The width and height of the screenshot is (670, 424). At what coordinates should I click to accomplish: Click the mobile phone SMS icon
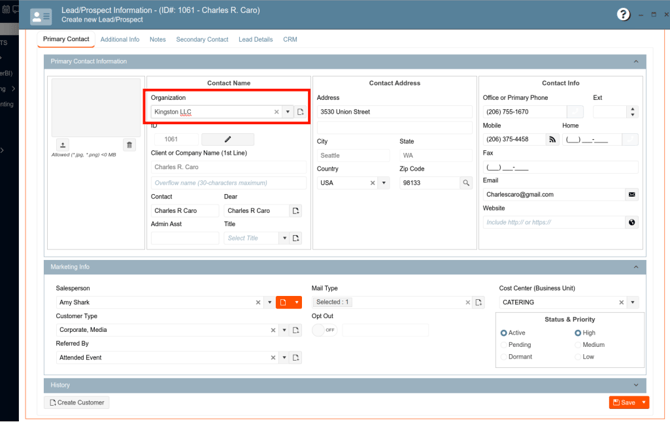(x=552, y=140)
